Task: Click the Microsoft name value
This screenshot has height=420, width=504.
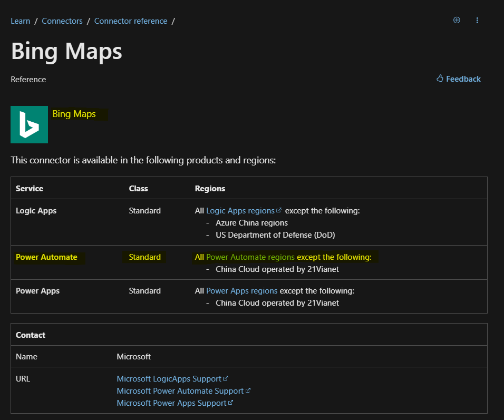Action: click(134, 357)
